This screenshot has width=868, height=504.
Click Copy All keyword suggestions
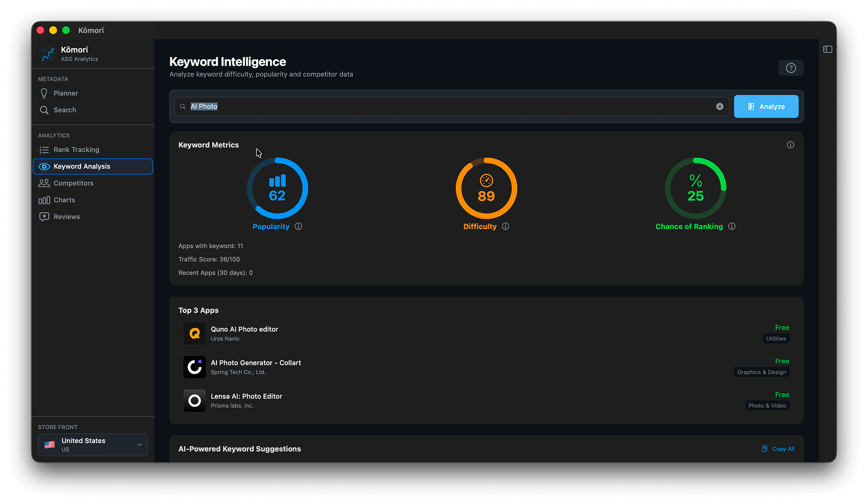pyautogui.click(x=778, y=449)
